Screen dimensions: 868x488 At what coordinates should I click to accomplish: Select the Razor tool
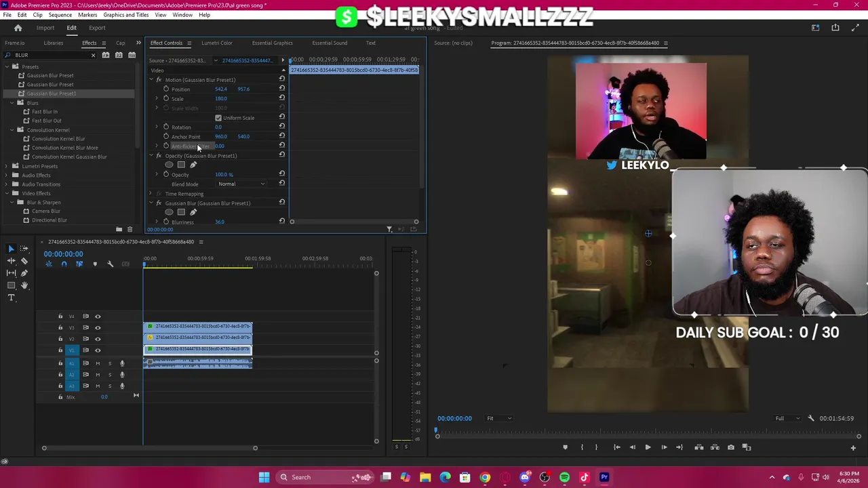(24, 261)
